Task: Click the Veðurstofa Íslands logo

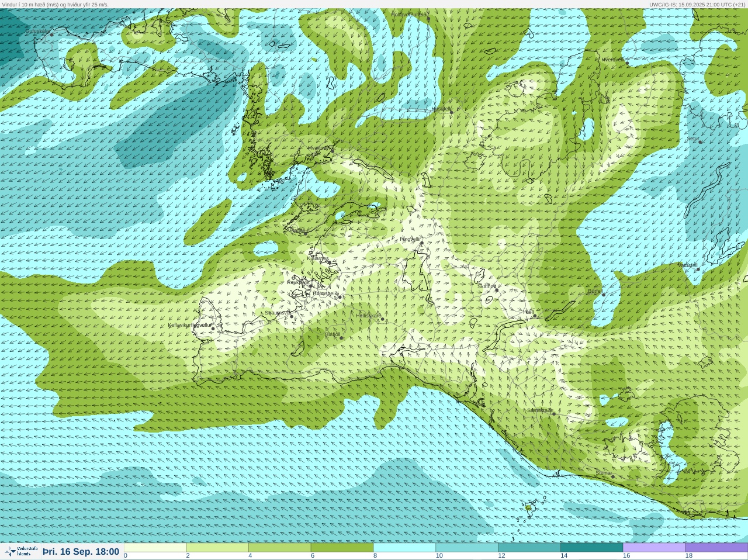Action: 21,551
